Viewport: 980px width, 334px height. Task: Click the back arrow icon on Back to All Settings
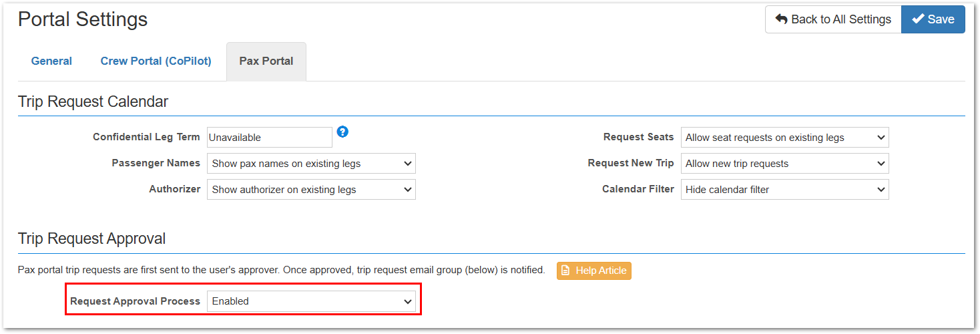click(x=781, y=19)
